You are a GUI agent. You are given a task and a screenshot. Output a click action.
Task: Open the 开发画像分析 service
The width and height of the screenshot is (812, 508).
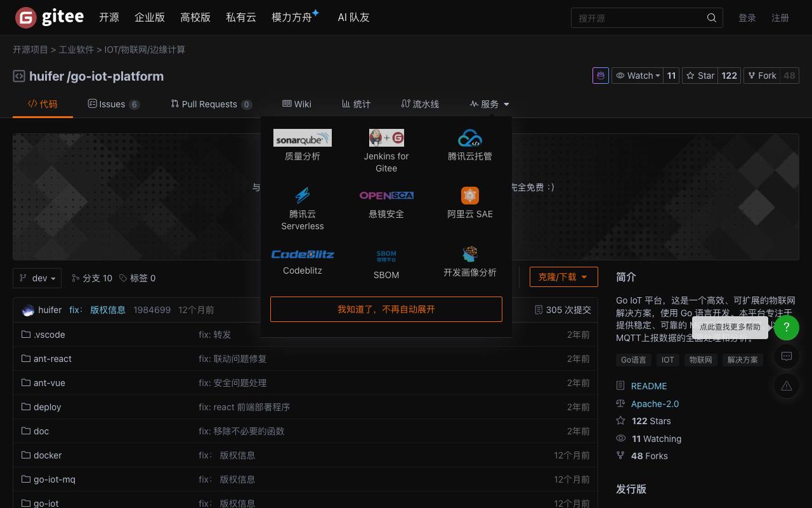(470, 262)
